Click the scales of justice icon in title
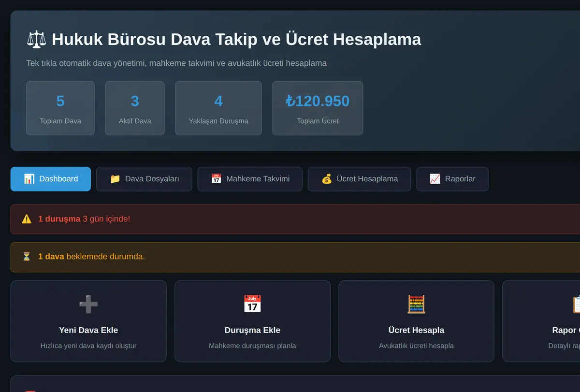Screen dimensions: 580x392 click(36, 39)
